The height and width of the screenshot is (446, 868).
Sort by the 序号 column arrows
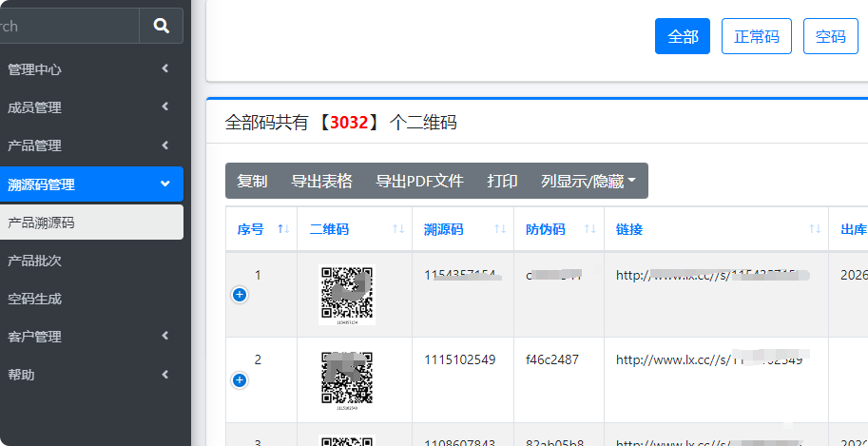(283, 229)
